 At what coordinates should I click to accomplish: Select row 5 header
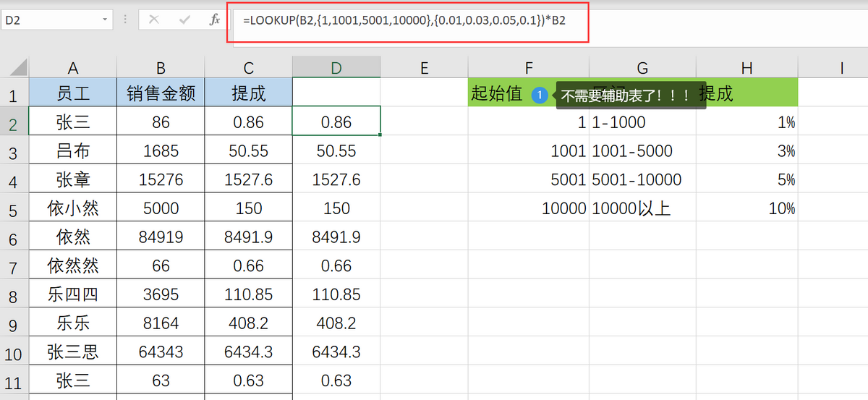tap(14, 208)
